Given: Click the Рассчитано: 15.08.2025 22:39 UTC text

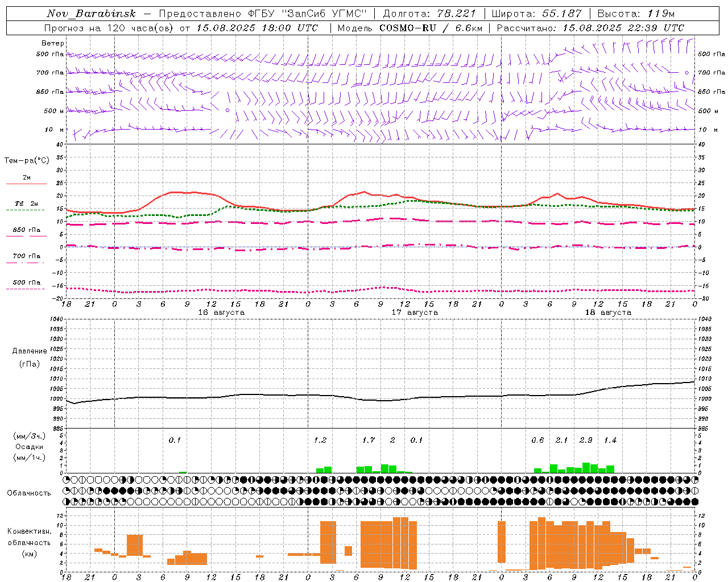Looking at the screenshot, I should 590,28.
